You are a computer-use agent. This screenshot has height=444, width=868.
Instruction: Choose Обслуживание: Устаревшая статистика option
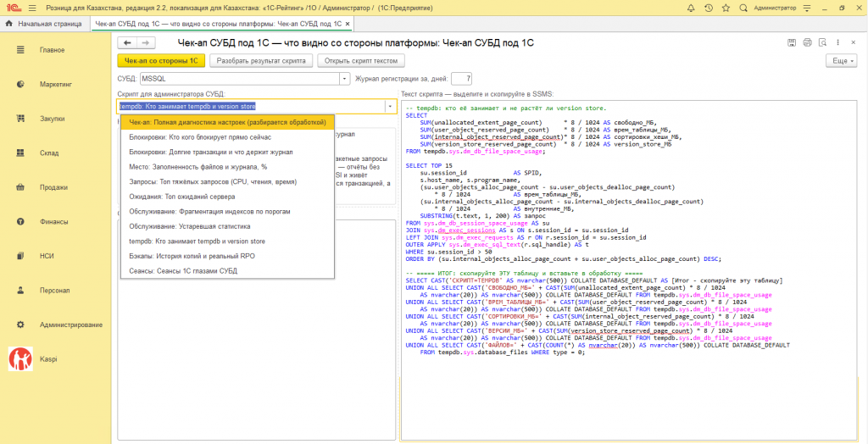coord(227,226)
